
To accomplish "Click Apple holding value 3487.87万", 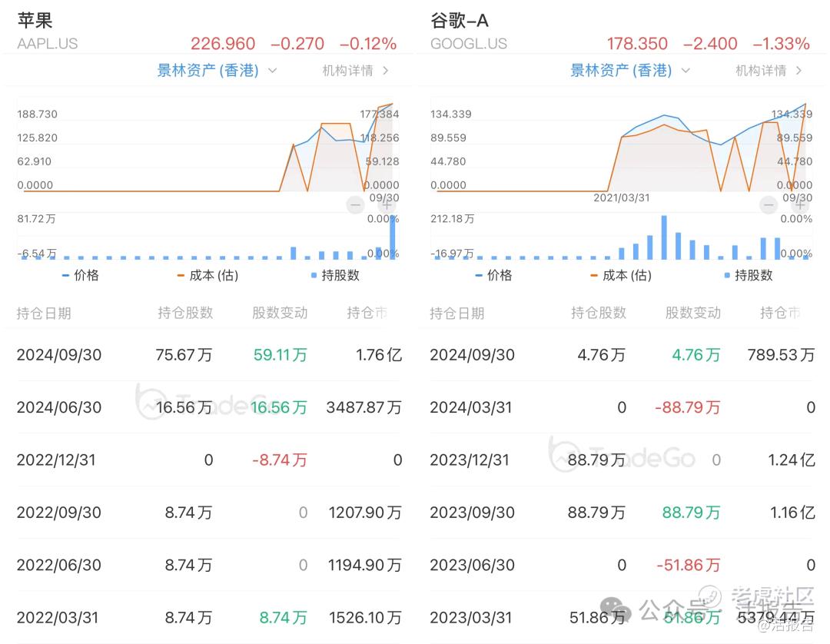I will tap(364, 407).
